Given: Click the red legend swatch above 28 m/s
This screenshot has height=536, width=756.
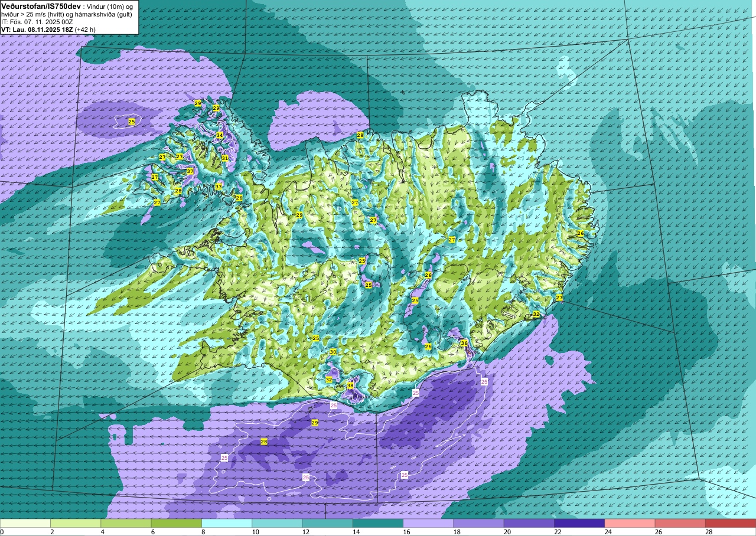Looking at the screenshot, I should (x=731, y=523).
